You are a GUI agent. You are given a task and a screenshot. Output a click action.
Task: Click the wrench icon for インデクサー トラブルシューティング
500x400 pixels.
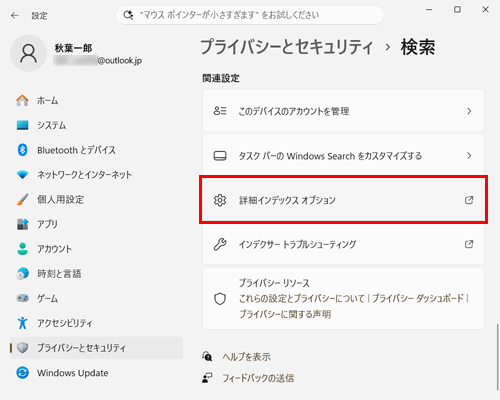pos(220,244)
